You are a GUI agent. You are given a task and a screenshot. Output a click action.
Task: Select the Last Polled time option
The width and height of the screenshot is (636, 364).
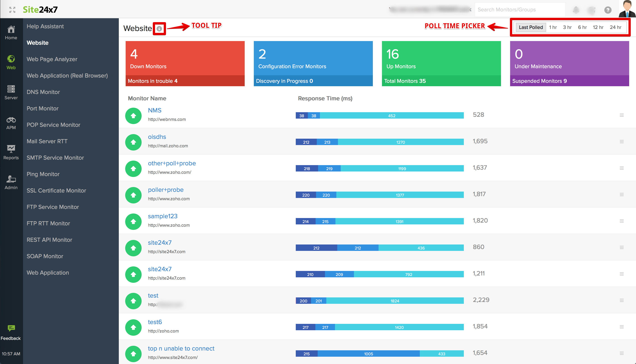[531, 27]
